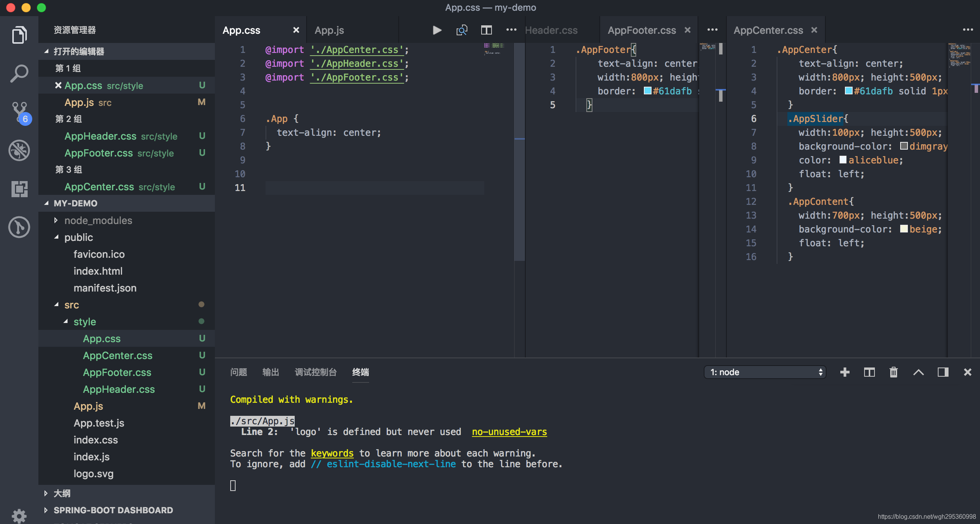This screenshot has height=524, width=980.
Task: Open the terminal selector '1: node' dropdown
Action: coord(765,372)
